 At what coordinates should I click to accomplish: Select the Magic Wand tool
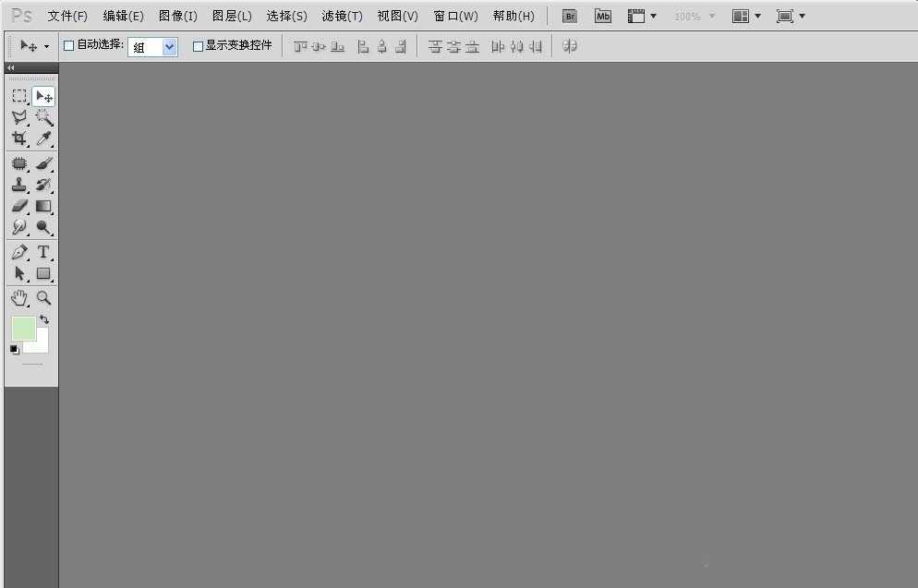[x=42, y=117]
